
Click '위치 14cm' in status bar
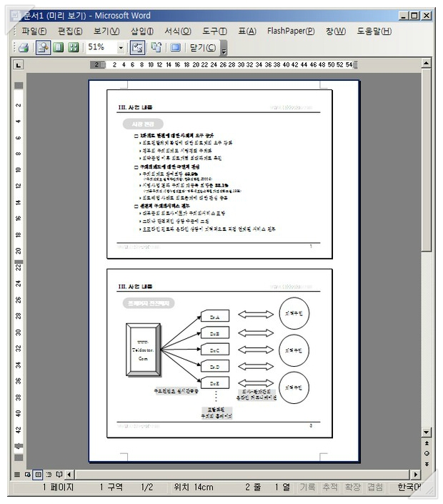coord(194,488)
